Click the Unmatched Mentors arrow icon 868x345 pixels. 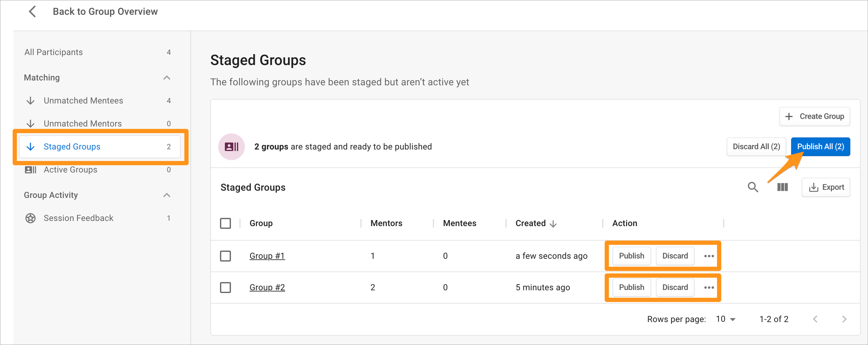(x=30, y=124)
